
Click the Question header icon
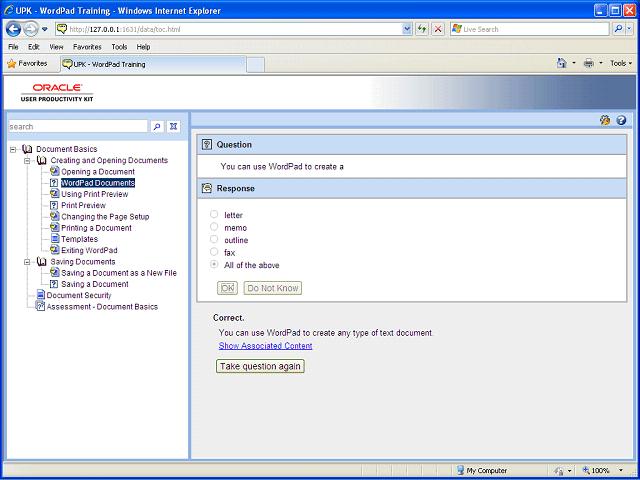[207, 144]
